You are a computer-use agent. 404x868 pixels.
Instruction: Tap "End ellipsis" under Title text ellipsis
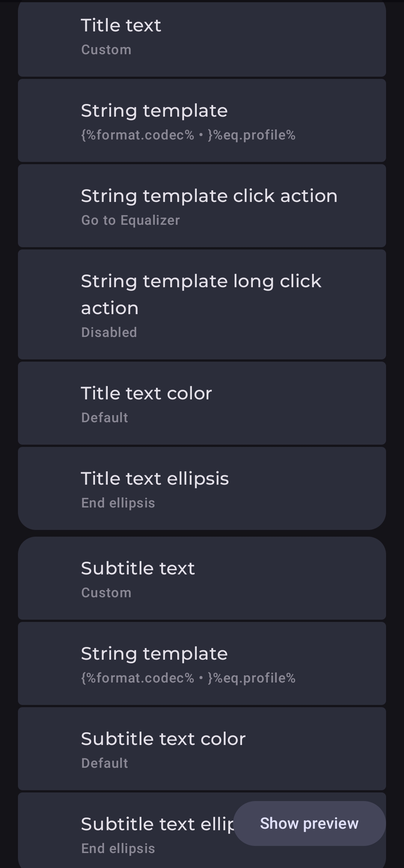click(x=118, y=503)
